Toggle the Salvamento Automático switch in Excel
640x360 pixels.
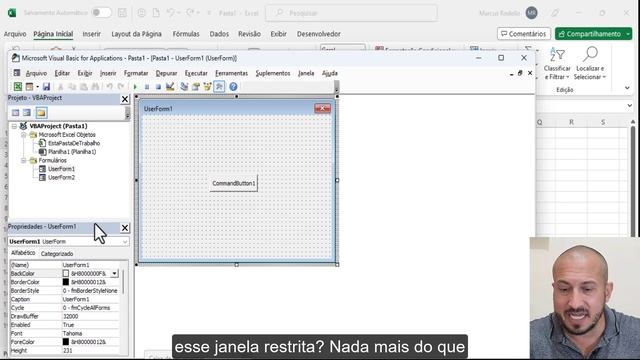(101, 13)
